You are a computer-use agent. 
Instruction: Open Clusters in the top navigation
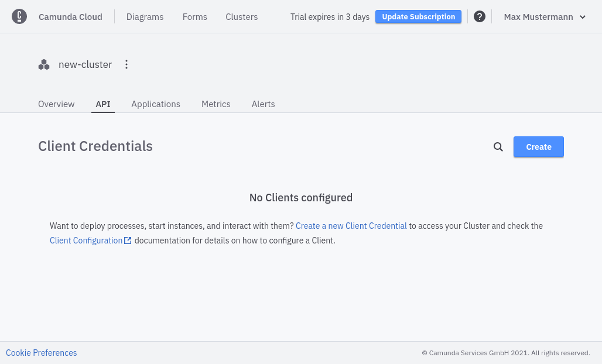(x=241, y=17)
